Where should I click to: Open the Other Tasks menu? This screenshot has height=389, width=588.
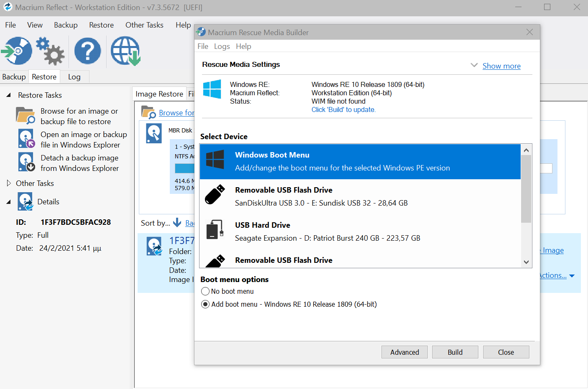coord(144,25)
